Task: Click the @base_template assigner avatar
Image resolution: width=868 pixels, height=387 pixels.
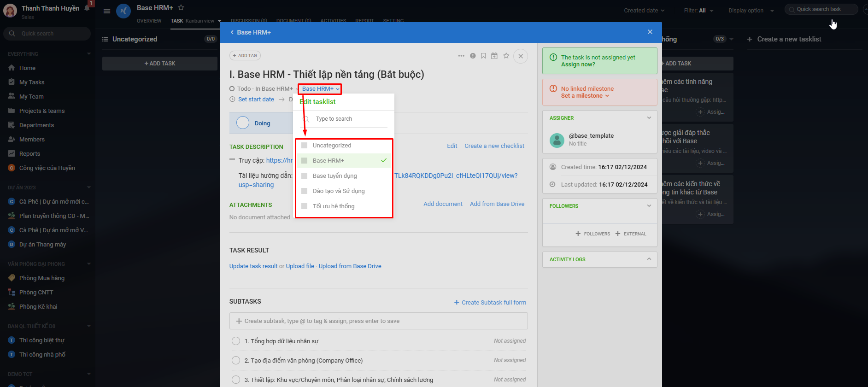Action: (x=557, y=140)
